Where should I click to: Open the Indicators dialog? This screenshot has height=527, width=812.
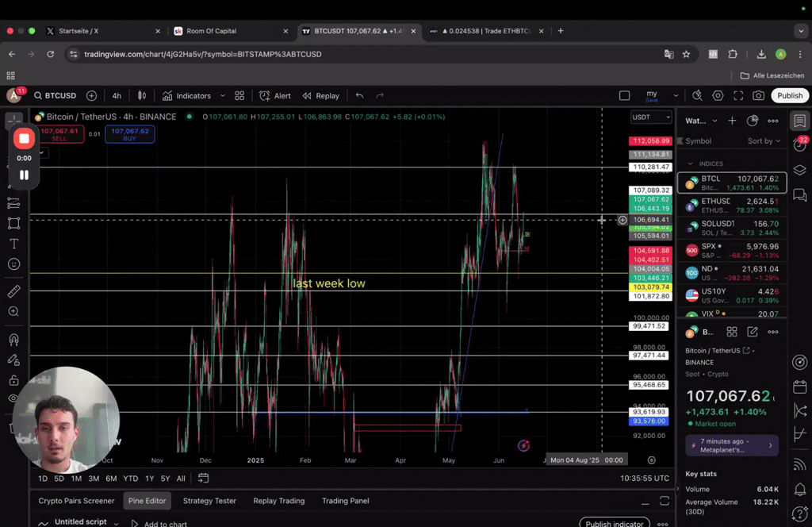(x=187, y=96)
